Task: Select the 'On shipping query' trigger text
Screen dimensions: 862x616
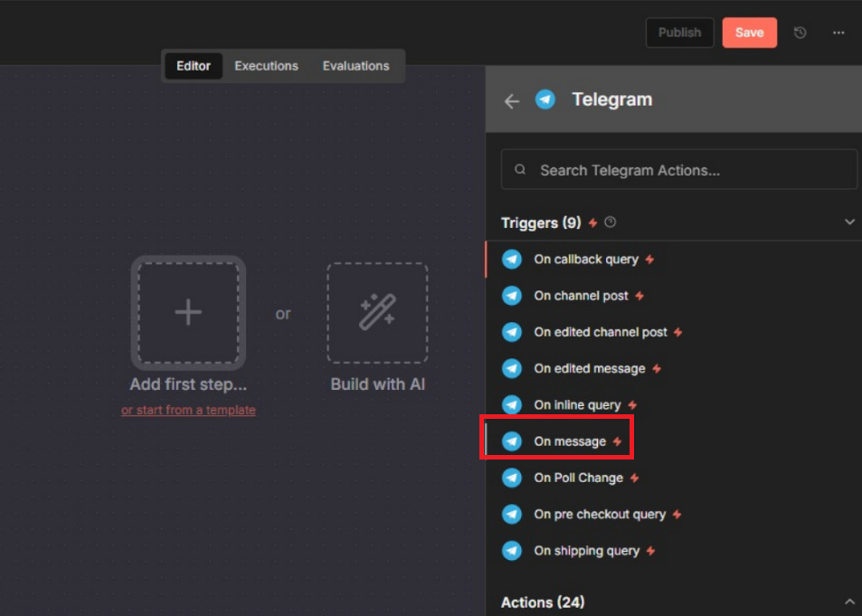Action: [x=587, y=551]
